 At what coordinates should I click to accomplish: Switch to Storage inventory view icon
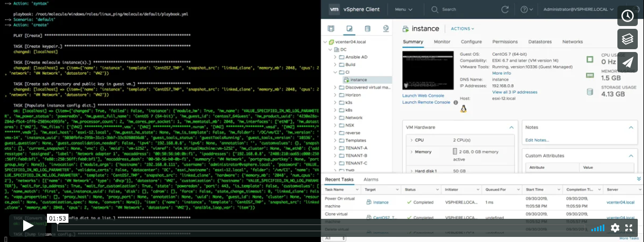(x=367, y=28)
